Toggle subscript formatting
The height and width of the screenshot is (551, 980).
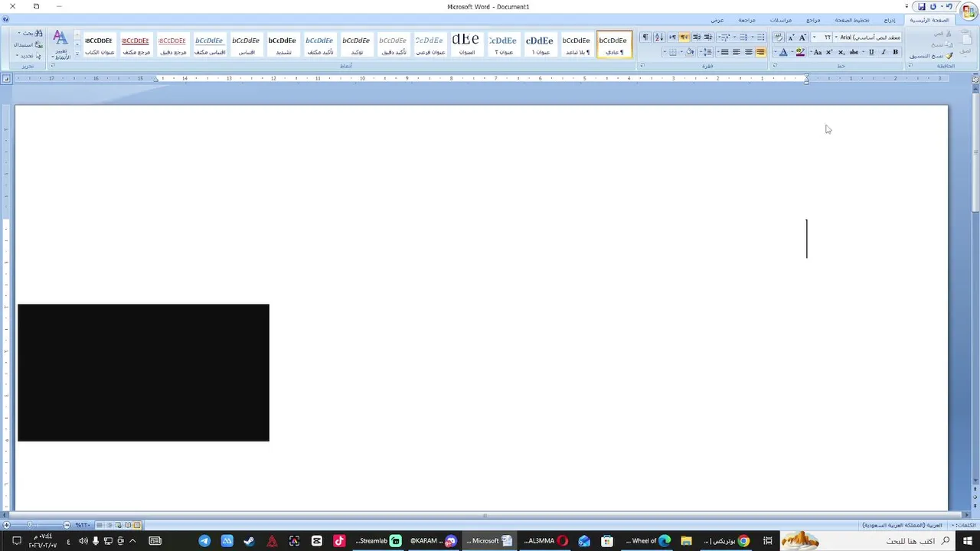(841, 52)
